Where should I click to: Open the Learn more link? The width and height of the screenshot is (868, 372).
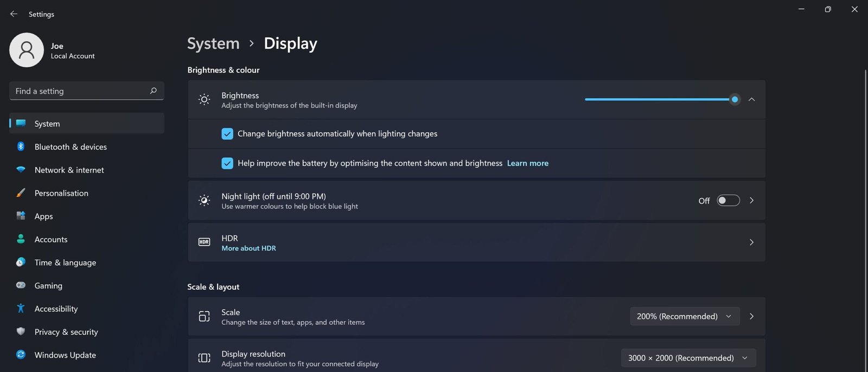pyautogui.click(x=527, y=163)
